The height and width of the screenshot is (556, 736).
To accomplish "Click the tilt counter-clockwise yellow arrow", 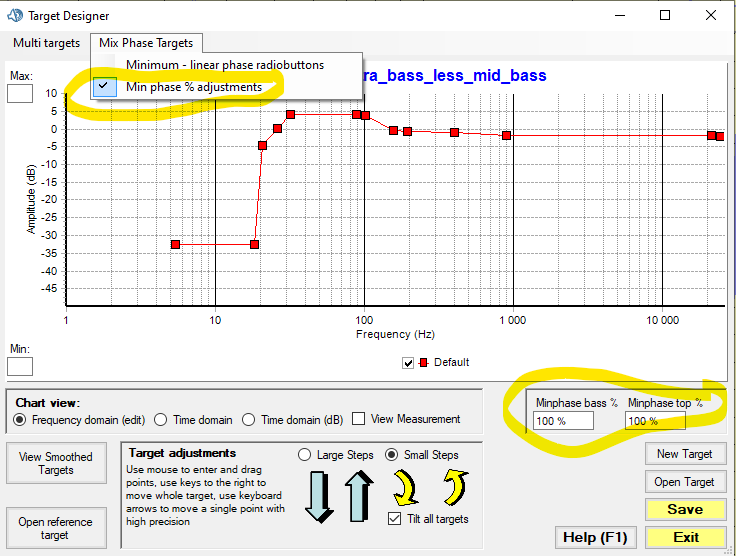I will pyautogui.click(x=456, y=488).
